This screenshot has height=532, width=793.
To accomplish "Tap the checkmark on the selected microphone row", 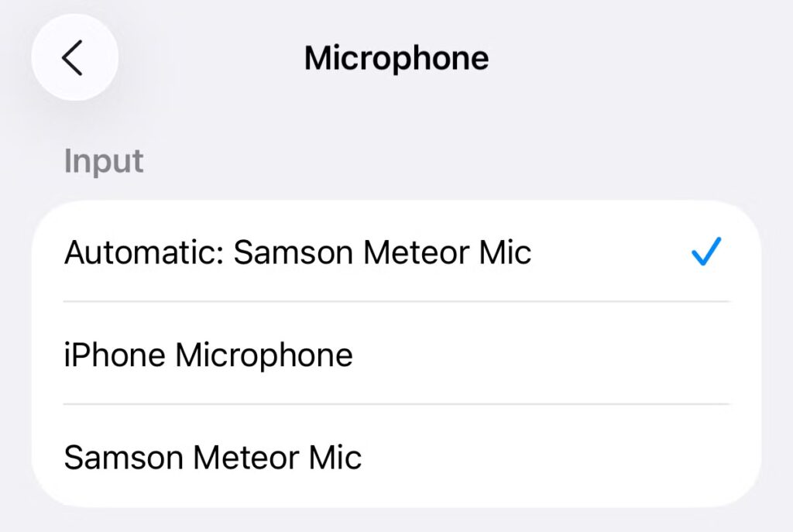I will pos(705,251).
